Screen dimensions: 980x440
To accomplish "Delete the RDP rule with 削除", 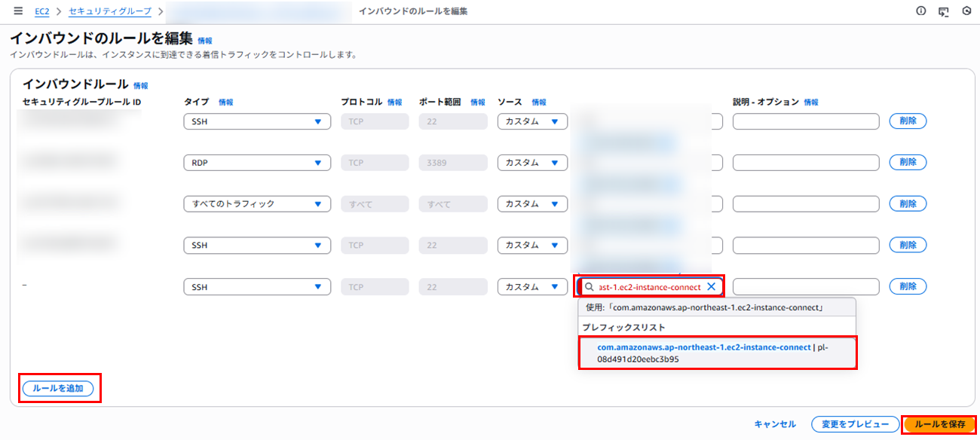I will (x=908, y=162).
